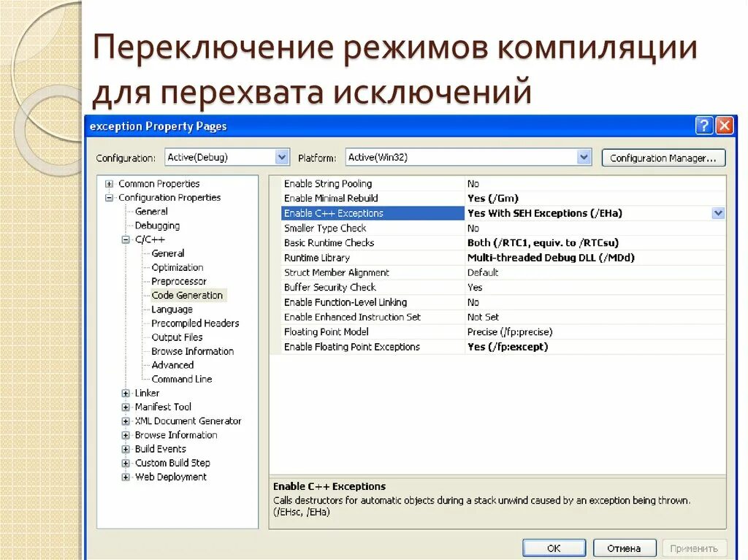Select Browse Information under C/C++
The image size is (748, 560).
click(x=193, y=351)
